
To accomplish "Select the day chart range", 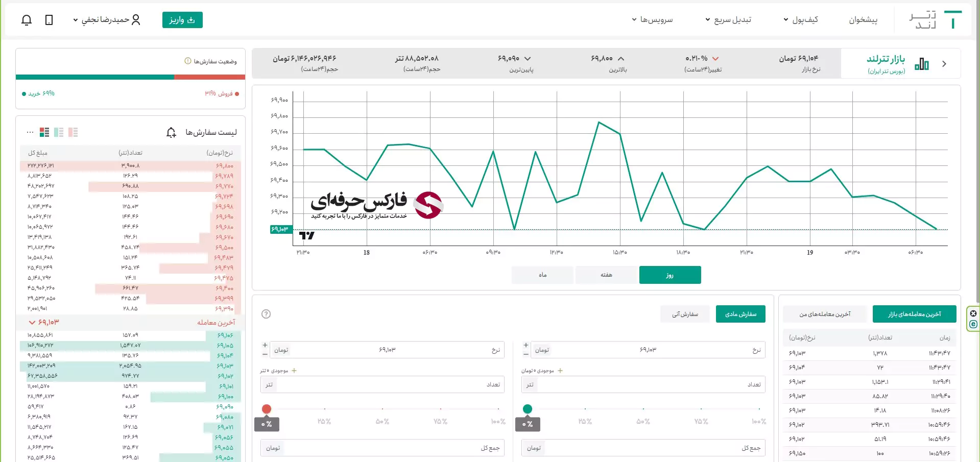I will [x=670, y=275].
